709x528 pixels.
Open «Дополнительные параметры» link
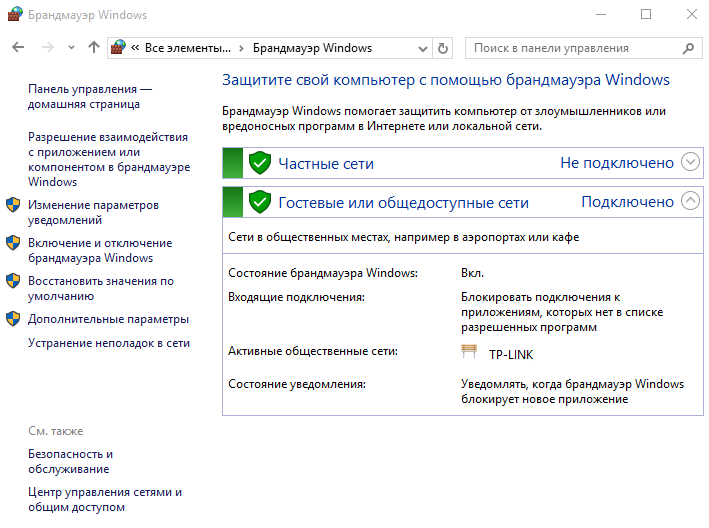(x=108, y=319)
